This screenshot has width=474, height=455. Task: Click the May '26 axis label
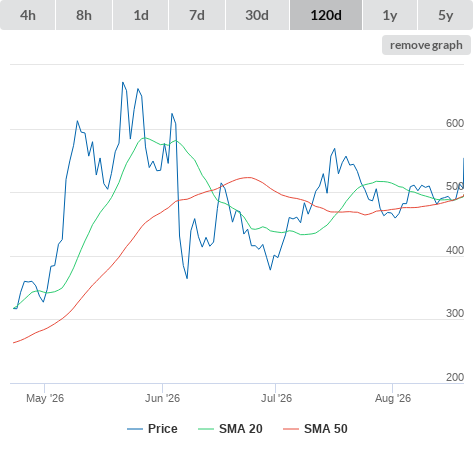coord(45,398)
